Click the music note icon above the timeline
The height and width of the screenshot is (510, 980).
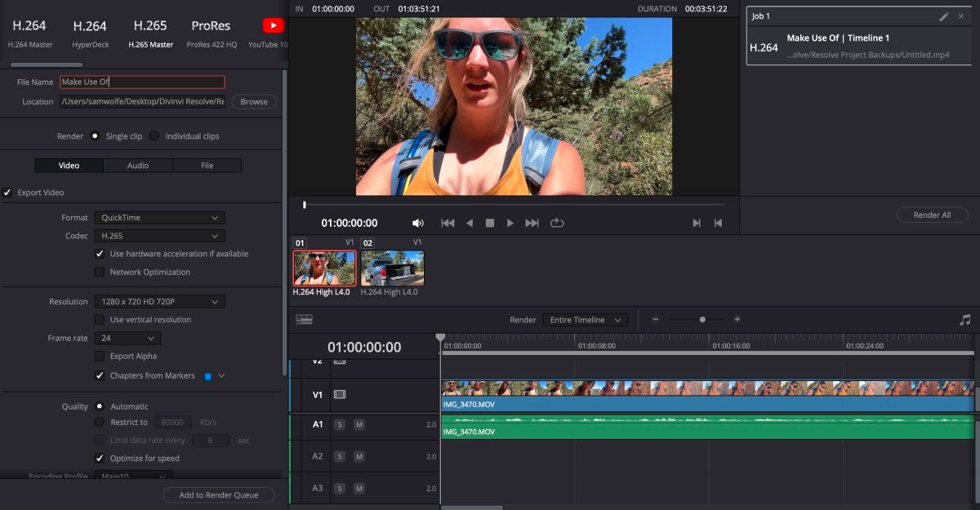pos(964,319)
